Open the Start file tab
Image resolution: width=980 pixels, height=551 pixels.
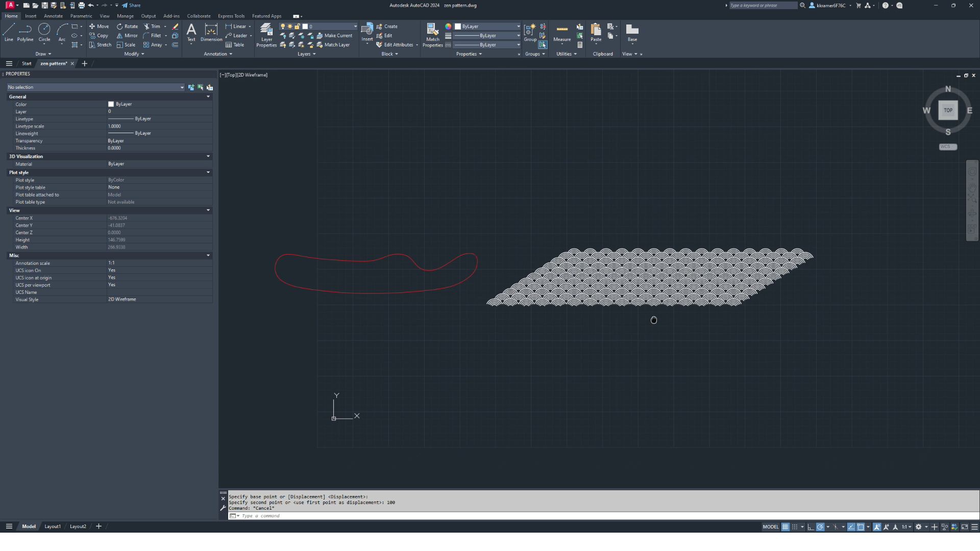coord(27,64)
